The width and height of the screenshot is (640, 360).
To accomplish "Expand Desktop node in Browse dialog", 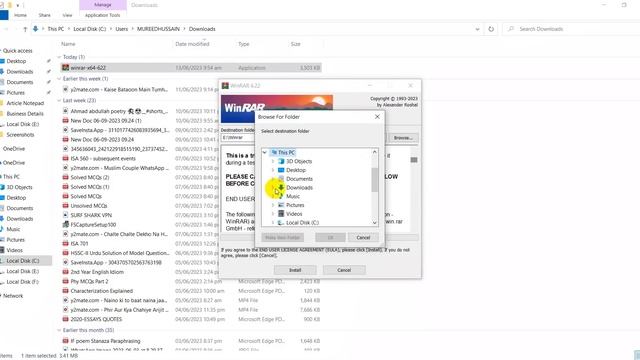I will pyautogui.click(x=273, y=170).
